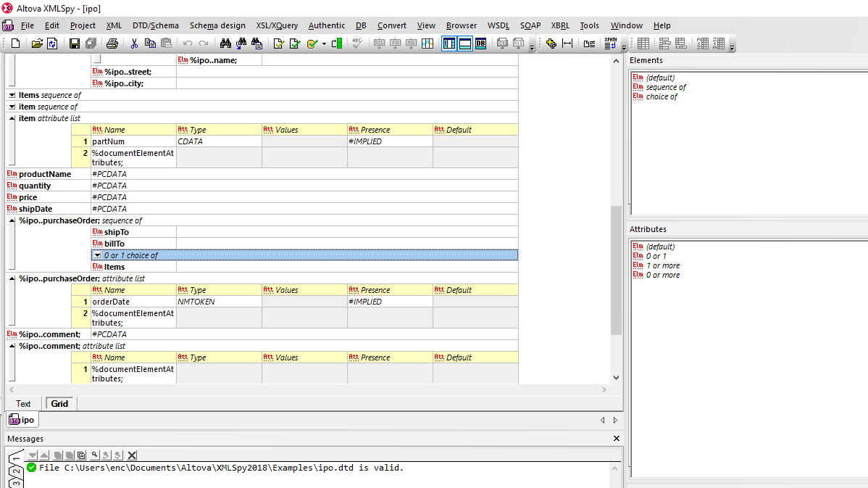Create a new document with the New icon

(15, 44)
